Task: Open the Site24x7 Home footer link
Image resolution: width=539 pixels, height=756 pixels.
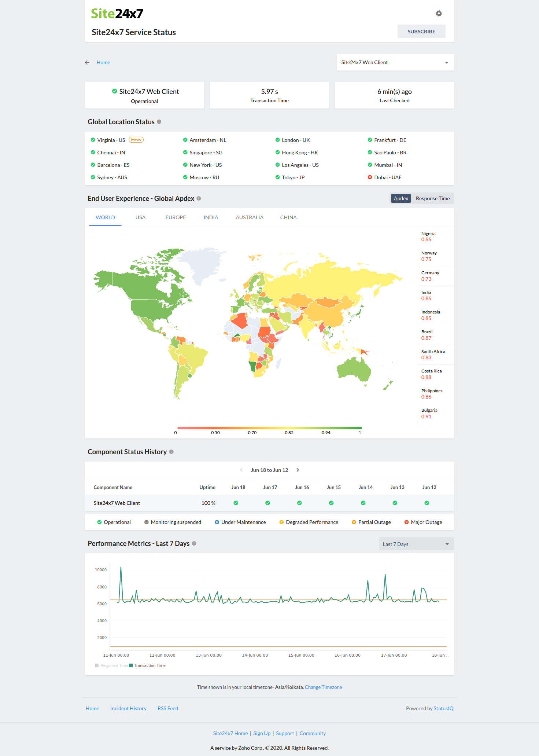Action: pyautogui.click(x=230, y=733)
